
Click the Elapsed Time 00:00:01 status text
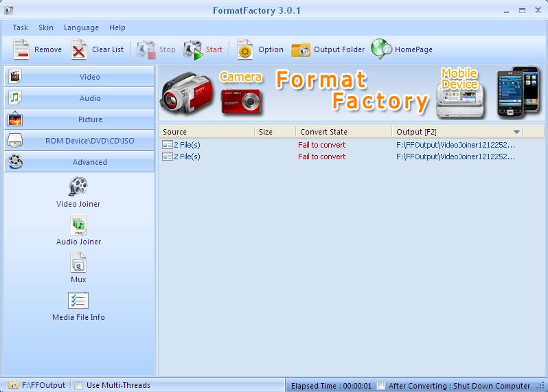[331, 386]
